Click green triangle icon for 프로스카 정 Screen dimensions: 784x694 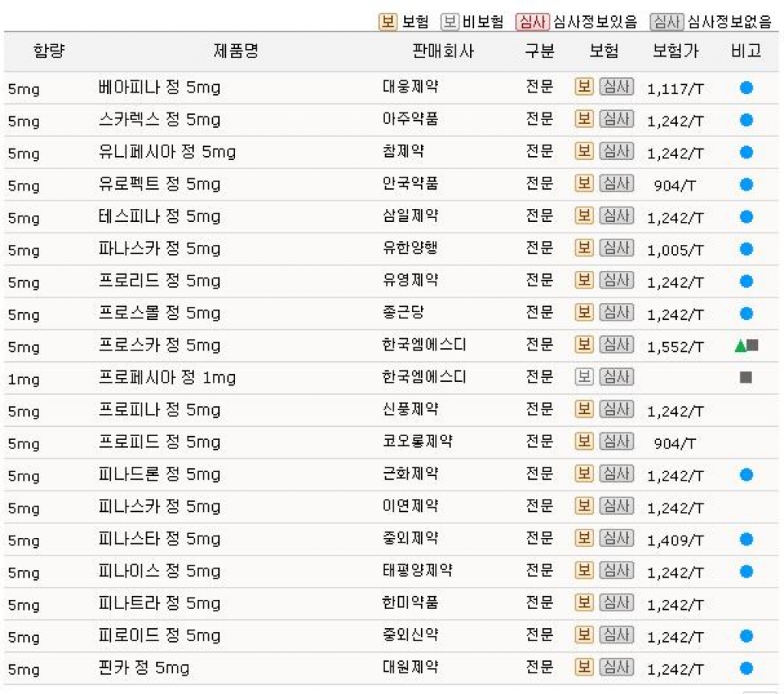(x=740, y=345)
